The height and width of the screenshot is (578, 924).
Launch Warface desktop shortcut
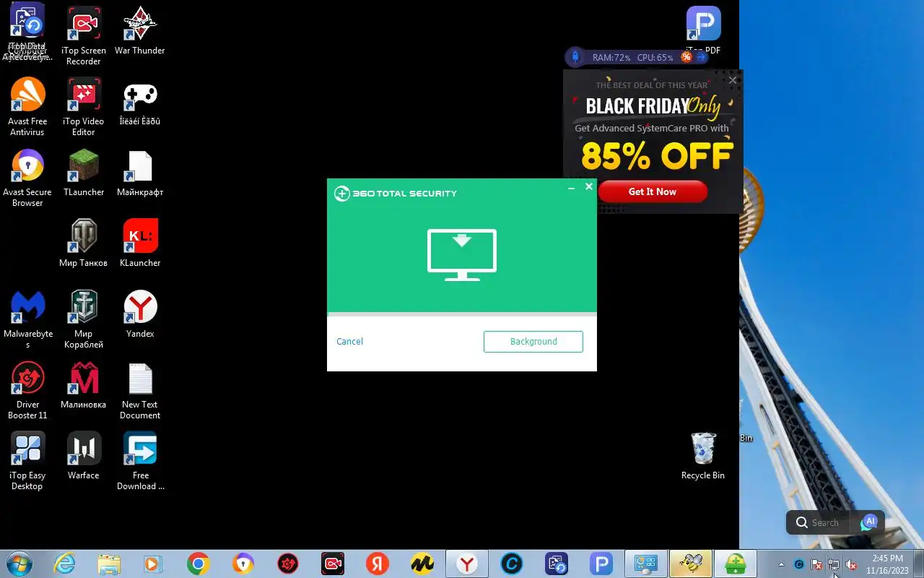click(x=84, y=456)
